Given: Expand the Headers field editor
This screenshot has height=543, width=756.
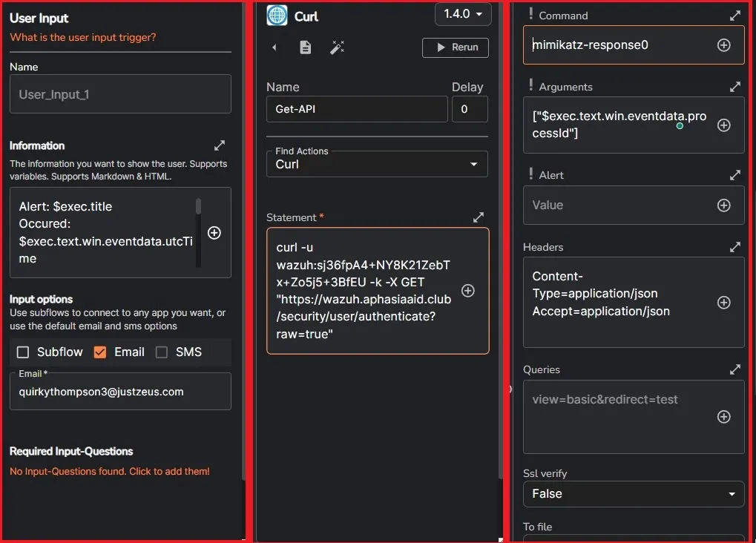Looking at the screenshot, I should coord(734,247).
